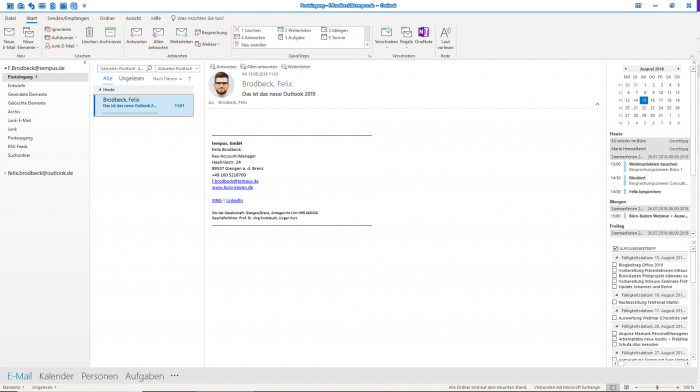Open the Hilfe tab

pos(156,18)
